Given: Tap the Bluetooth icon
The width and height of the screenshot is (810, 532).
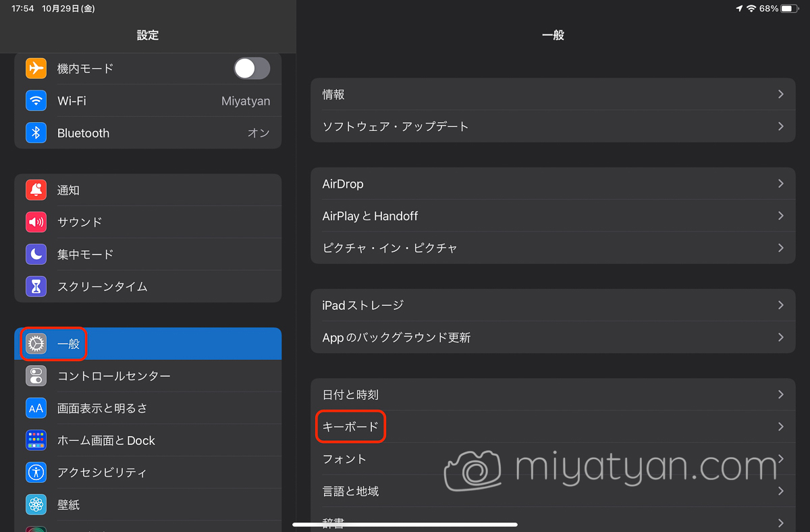Looking at the screenshot, I should click(36, 133).
